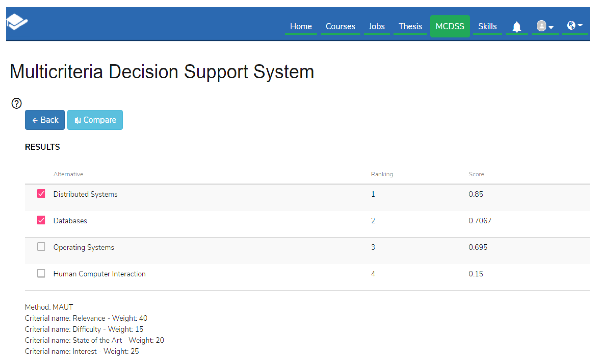
Task: Click the graduation cap logo icon
Action: pos(17,22)
